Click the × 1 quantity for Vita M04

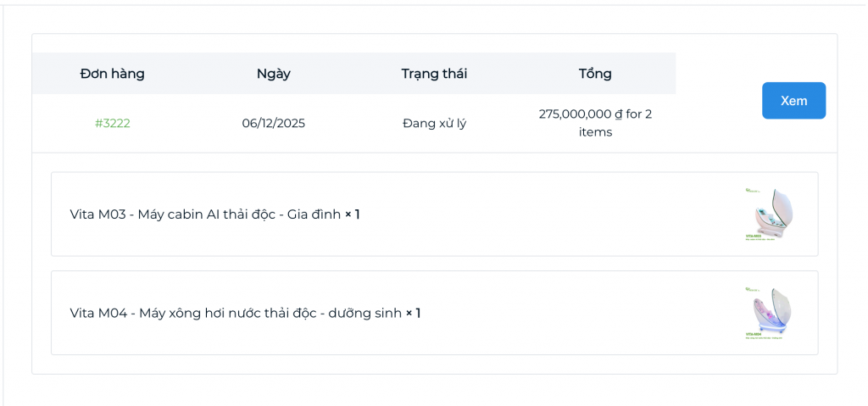pos(413,313)
